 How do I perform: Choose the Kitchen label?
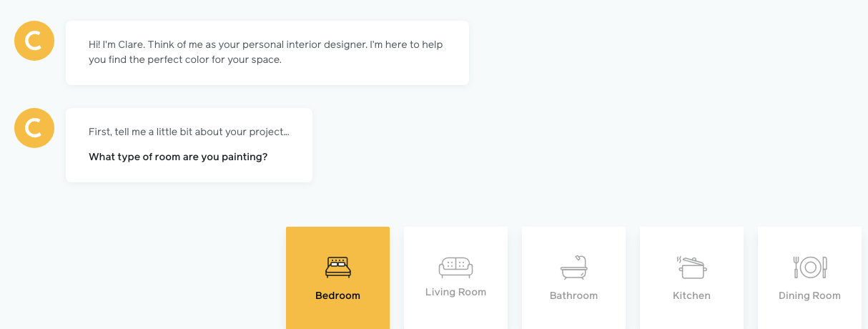point(691,295)
